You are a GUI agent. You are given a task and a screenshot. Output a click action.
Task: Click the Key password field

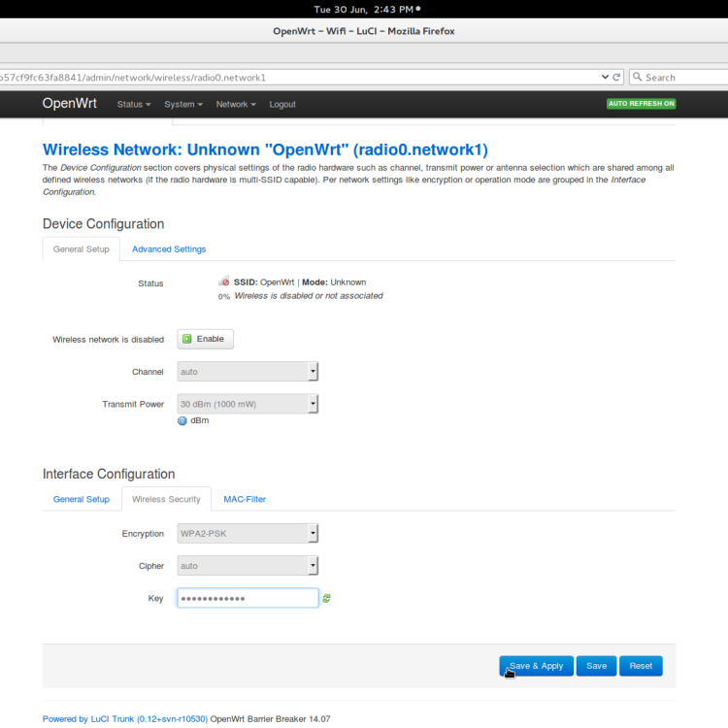pyautogui.click(x=248, y=598)
